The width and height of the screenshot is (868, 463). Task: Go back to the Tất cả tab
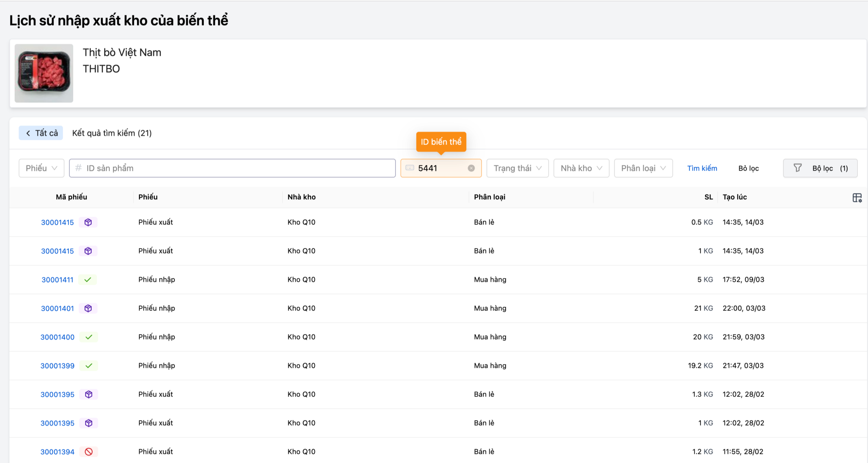(x=41, y=133)
